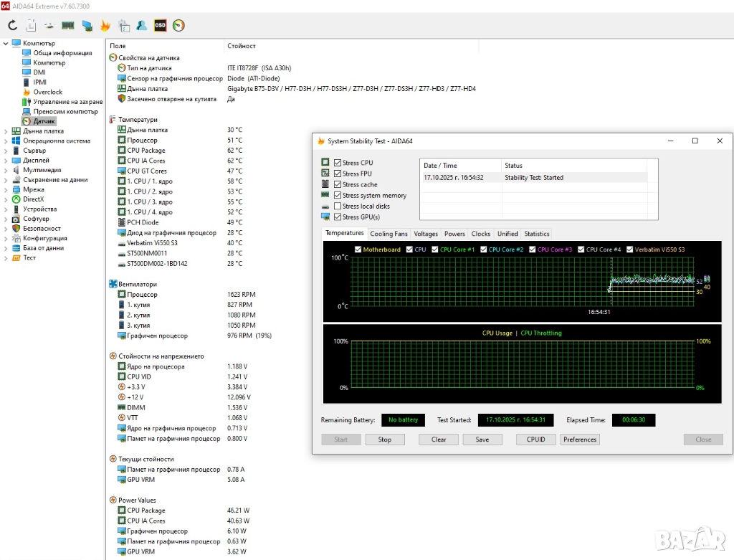The height and width of the screenshot is (560, 734).
Task: Switch to the Cooling Fans tab
Action: [389, 234]
